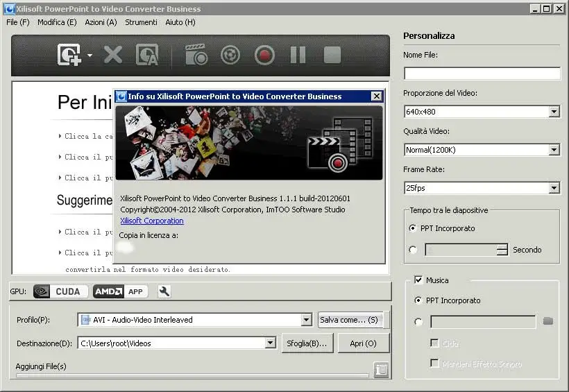Click the Add PowerPoint file icon
Image resolution: width=569 pixels, height=392 pixels.
click(x=69, y=56)
